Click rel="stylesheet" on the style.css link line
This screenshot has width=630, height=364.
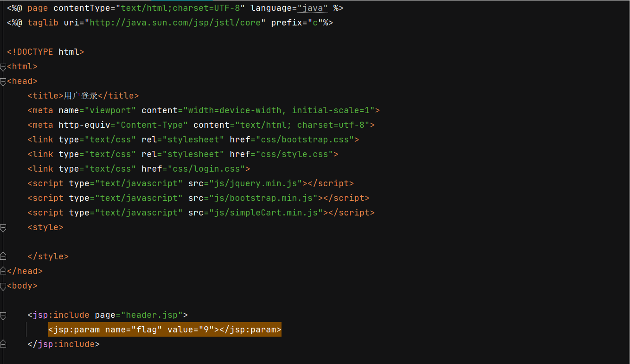(x=183, y=154)
